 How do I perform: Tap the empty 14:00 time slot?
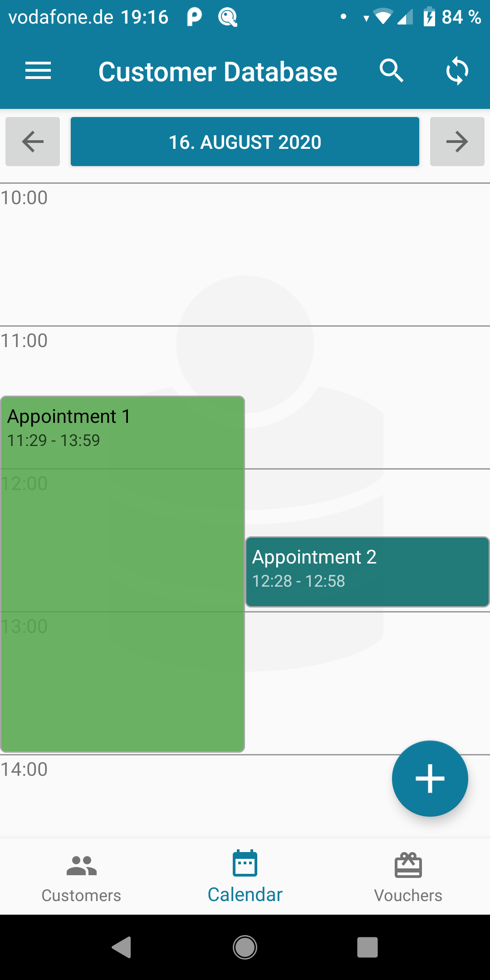point(195,796)
